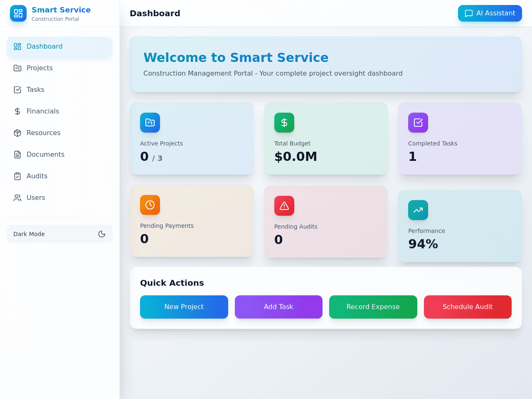
Task: Click the Audits clipboard icon in sidebar
Action: pos(17,176)
